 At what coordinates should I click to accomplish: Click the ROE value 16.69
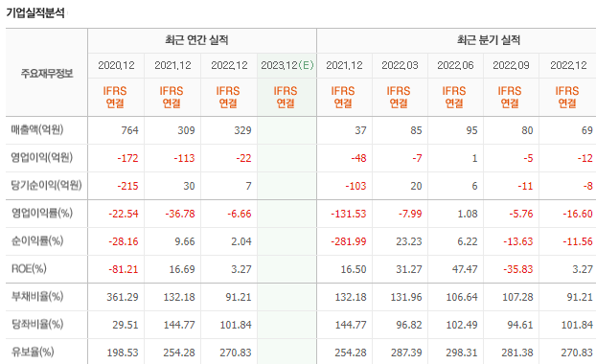tap(182, 269)
